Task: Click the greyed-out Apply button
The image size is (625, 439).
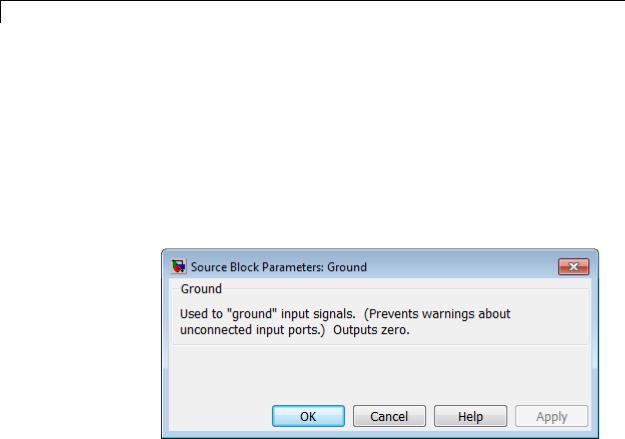Action: (x=551, y=416)
